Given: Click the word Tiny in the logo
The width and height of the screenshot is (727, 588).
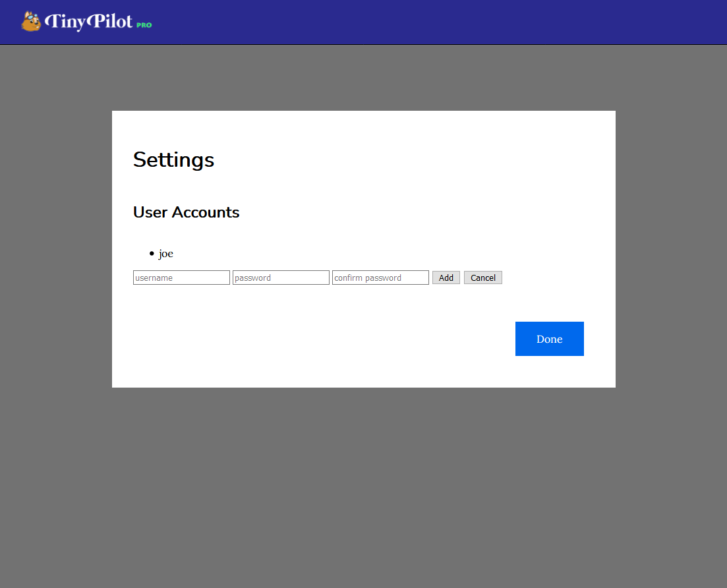Looking at the screenshot, I should coord(65,21).
